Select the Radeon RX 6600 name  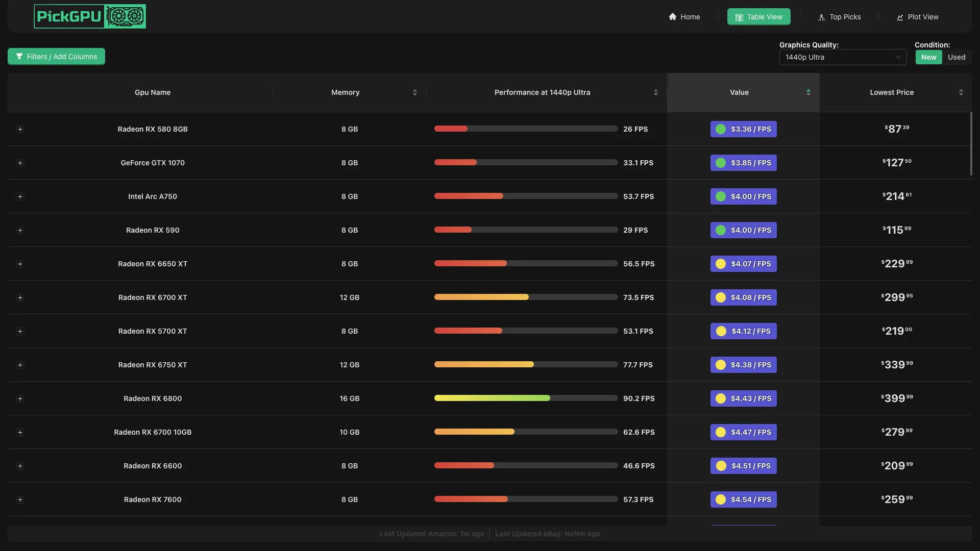tap(153, 466)
